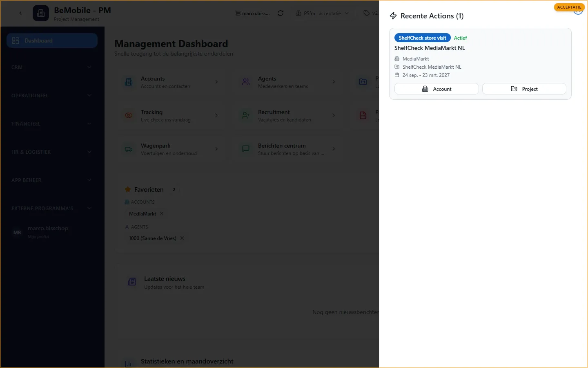Viewport: 588px width, 368px height.
Task: Click the version tag icon in the header
Action: (366, 13)
